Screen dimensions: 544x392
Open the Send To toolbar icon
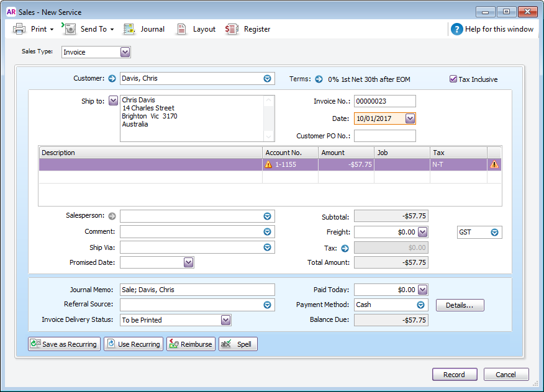(x=69, y=29)
